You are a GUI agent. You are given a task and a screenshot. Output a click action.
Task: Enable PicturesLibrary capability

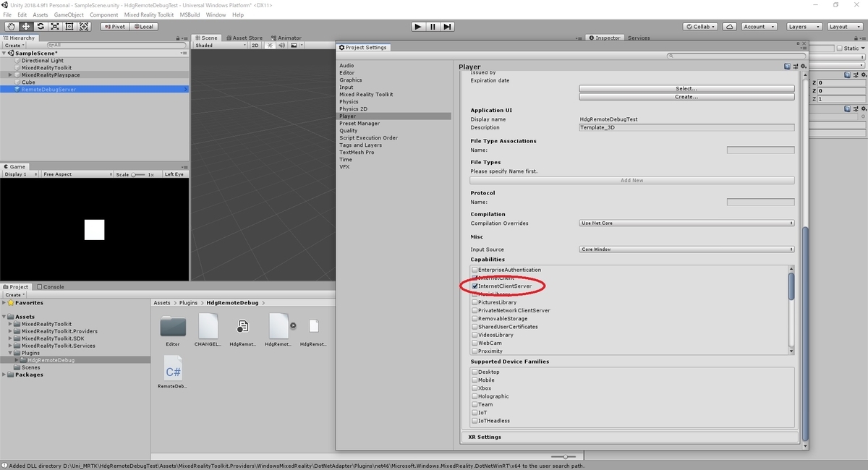click(475, 302)
